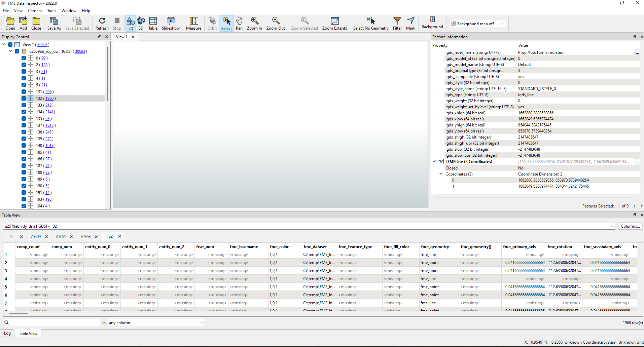Image resolution: width=644 pixels, height=347 pixels.
Task: Click the Mark location tool
Action: (x=410, y=24)
